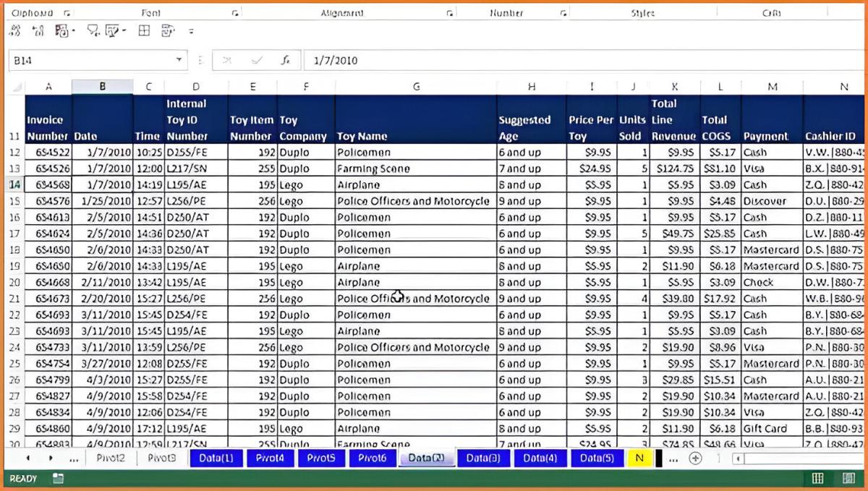
Task: Switch to Page Layout view in status bar
Action: coord(848,478)
